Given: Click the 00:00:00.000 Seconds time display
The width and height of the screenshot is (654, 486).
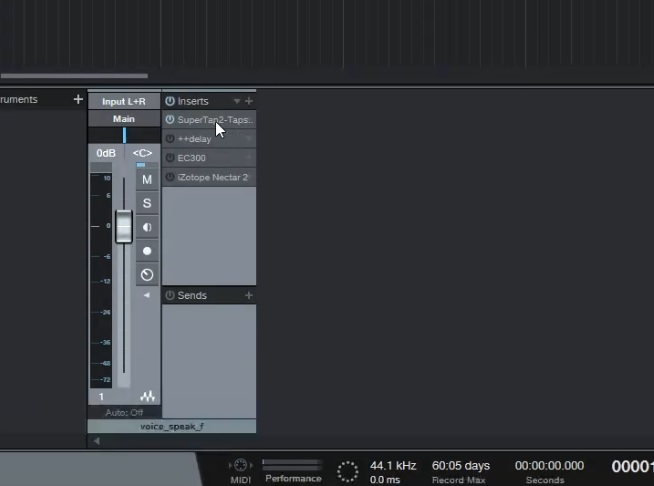Looking at the screenshot, I should [x=549, y=466].
